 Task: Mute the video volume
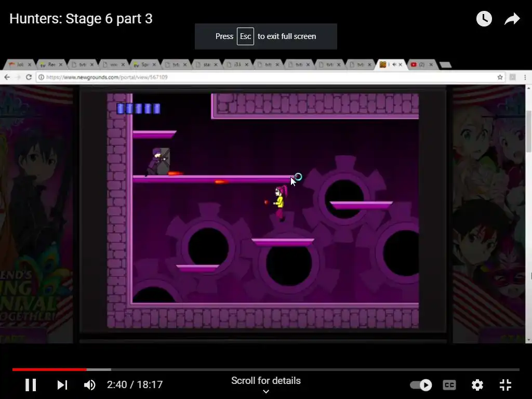[89, 385]
